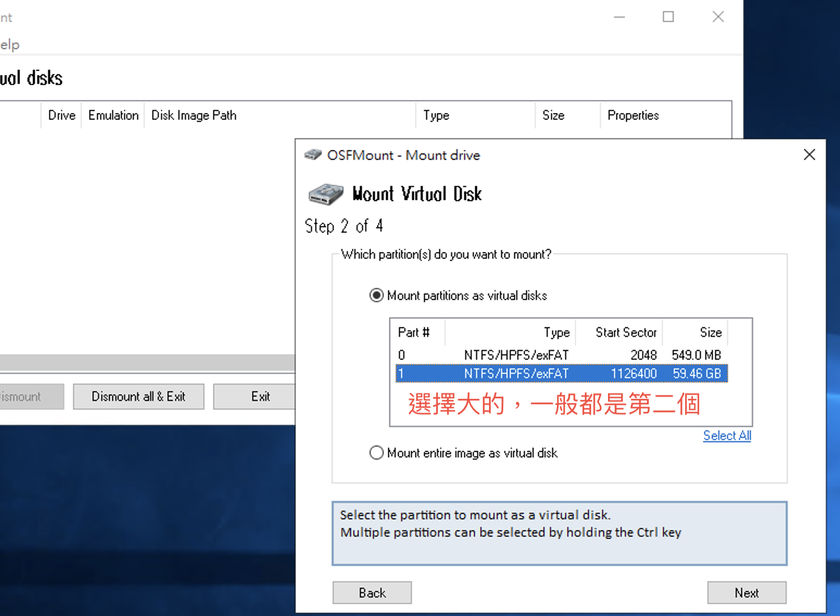Close the Mount drive dialog
Screen dimensions: 840x616
coord(809,155)
